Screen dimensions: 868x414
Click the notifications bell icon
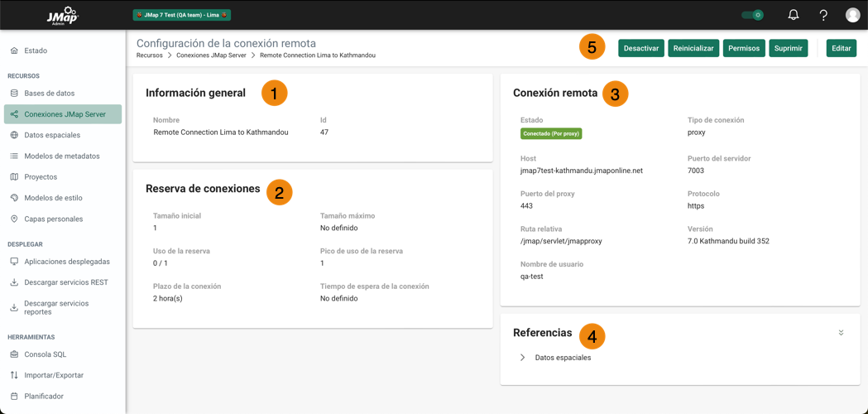click(793, 15)
